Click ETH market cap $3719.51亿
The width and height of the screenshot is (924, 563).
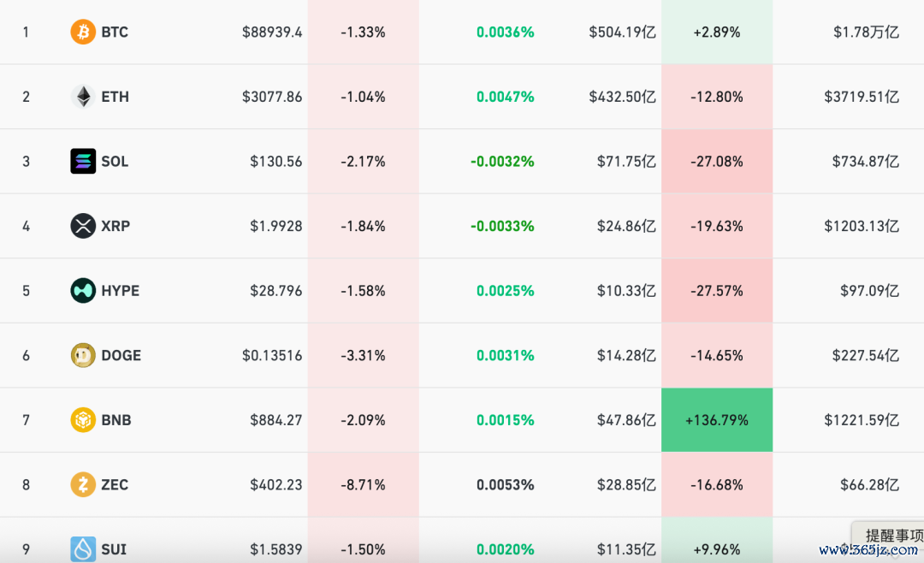861,97
